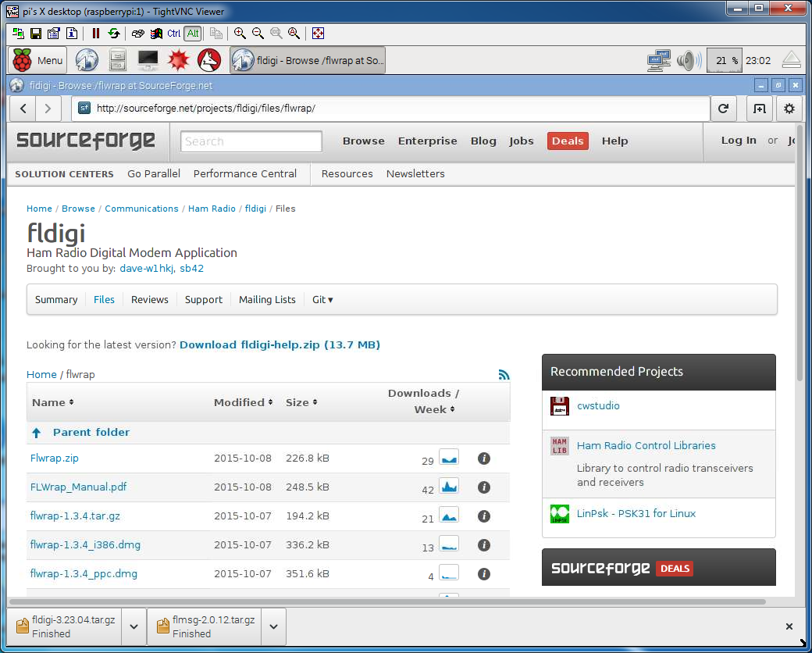The image size is (812, 653).
Task: Click Download fldigi-help.zip link
Action: tap(280, 344)
